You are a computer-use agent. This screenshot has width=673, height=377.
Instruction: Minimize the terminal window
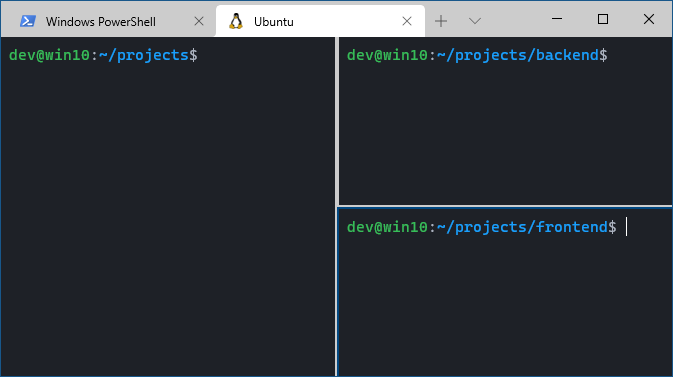(x=557, y=19)
